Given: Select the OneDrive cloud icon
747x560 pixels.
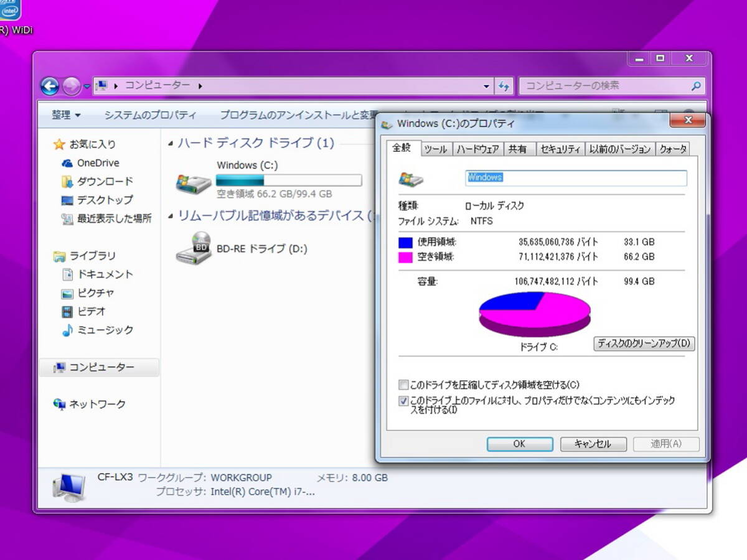Looking at the screenshot, I should click(x=67, y=163).
